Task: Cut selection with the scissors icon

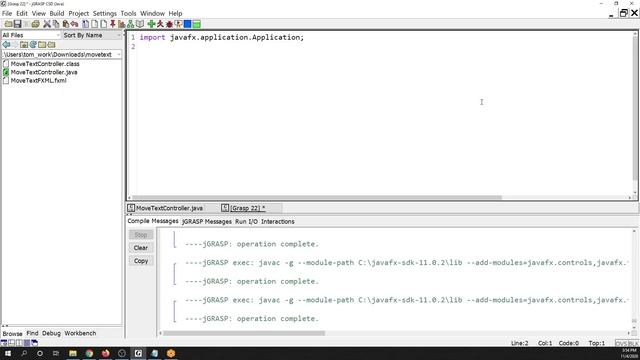Action: (x=47, y=24)
